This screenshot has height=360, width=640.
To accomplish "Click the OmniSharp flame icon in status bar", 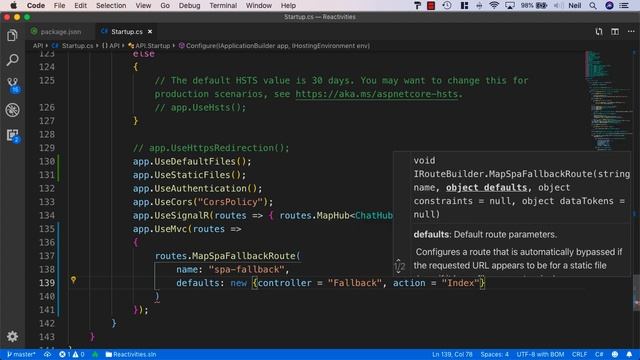I will point(95,354).
